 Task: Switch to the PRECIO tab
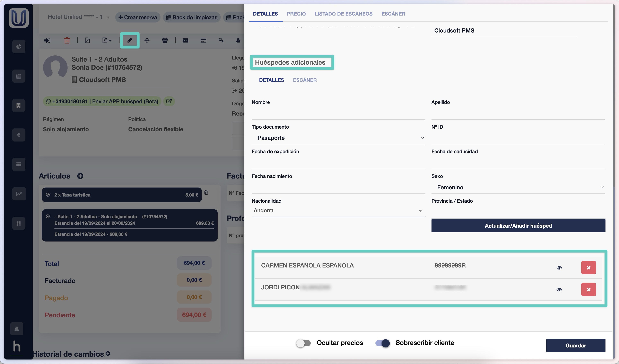(x=296, y=14)
